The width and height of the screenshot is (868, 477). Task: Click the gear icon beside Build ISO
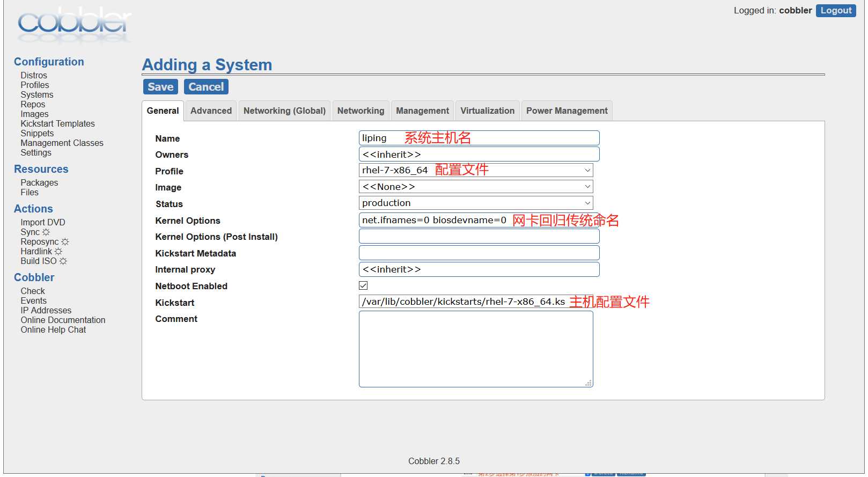pos(63,261)
